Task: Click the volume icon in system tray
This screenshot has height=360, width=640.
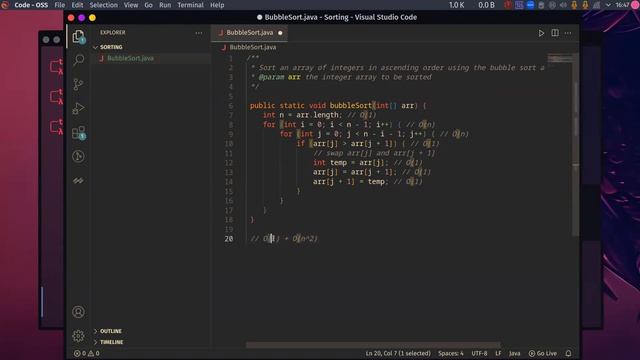Action: pyautogui.click(x=563, y=5)
